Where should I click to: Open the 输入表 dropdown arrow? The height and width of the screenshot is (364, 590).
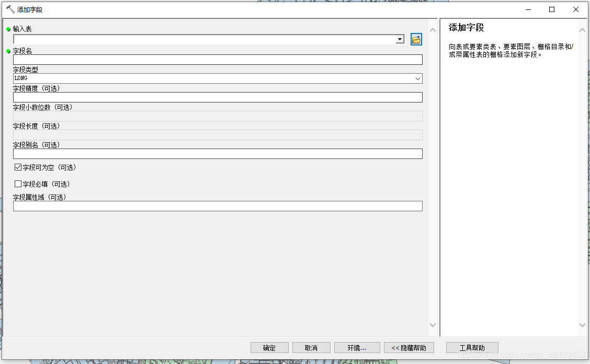pyautogui.click(x=400, y=39)
